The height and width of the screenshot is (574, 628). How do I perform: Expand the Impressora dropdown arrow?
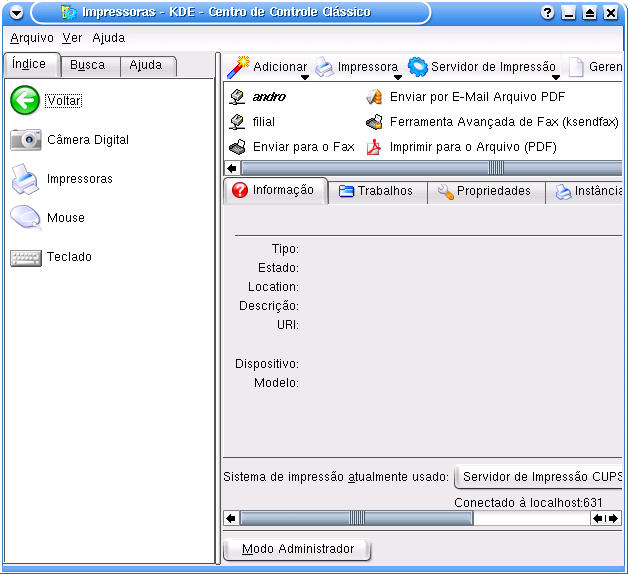[397, 77]
